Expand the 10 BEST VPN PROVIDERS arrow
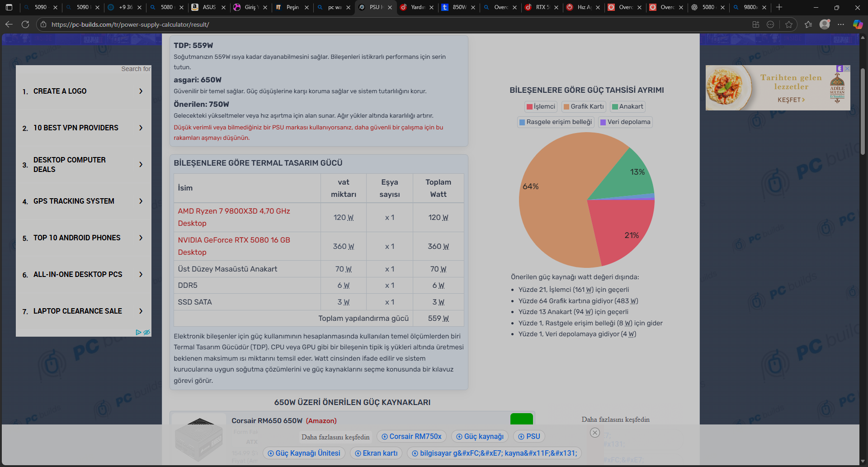This screenshot has width=868, height=467. (141, 128)
